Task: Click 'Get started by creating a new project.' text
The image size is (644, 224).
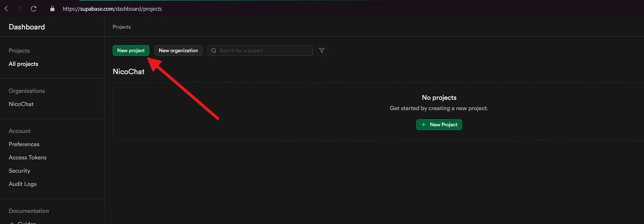Action: (439, 108)
